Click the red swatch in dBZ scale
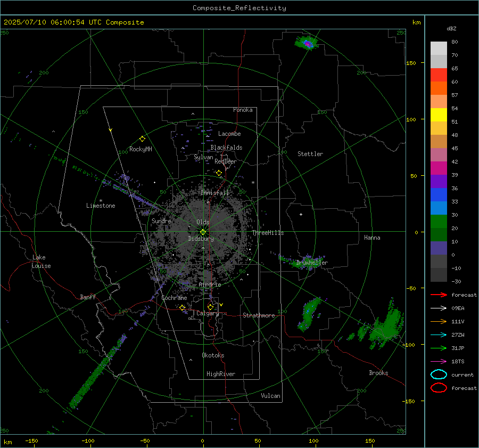Screen dimensions: 479x448 pyautogui.click(x=439, y=75)
